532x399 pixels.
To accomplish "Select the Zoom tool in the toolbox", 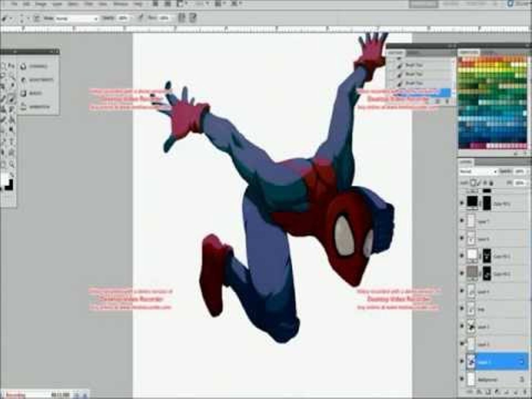I will point(12,164).
